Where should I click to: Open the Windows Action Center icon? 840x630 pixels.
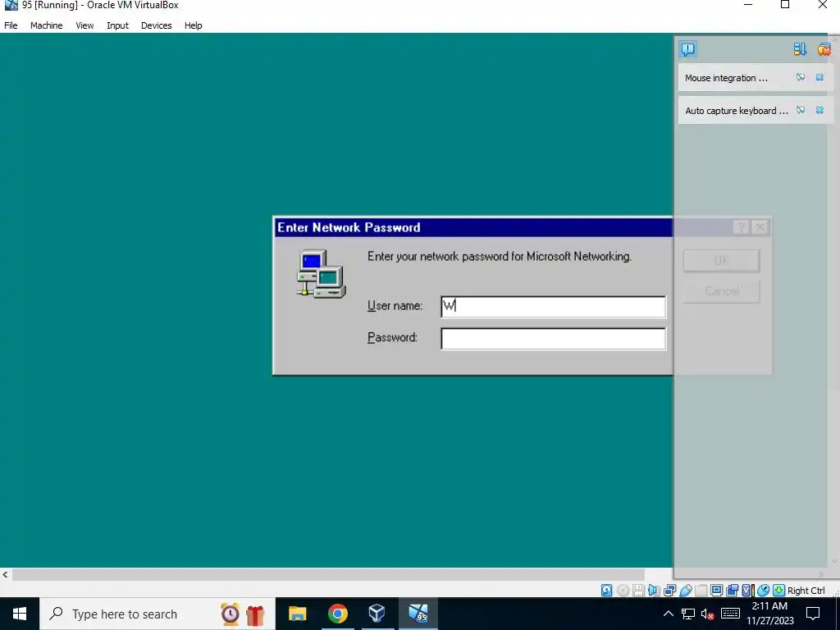(813, 614)
